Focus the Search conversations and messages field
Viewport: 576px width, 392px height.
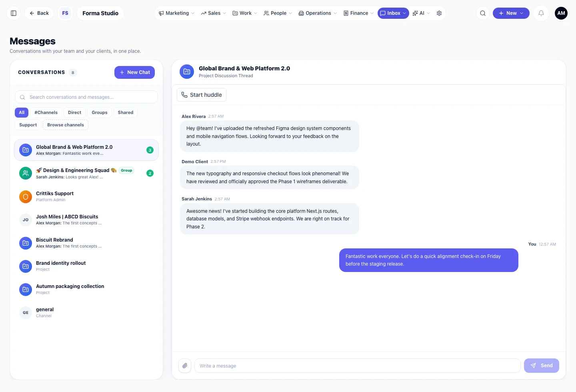pos(86,97)
